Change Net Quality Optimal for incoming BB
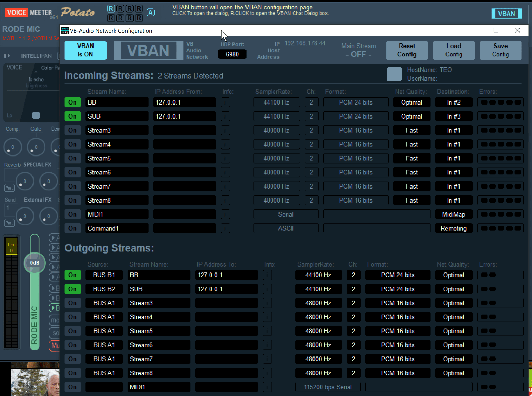The image size is (532, 396). click(x=412, y=102)
